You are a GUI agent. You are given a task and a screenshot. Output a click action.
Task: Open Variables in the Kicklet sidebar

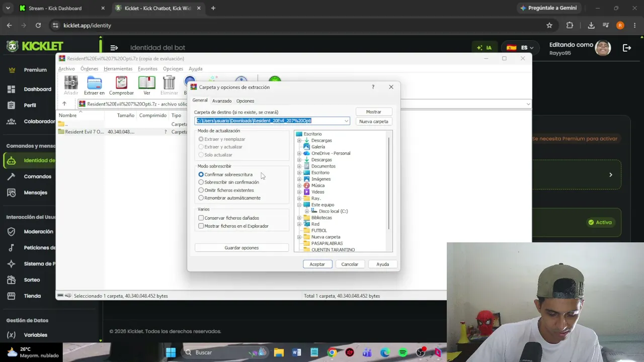(x=36, y=335)
